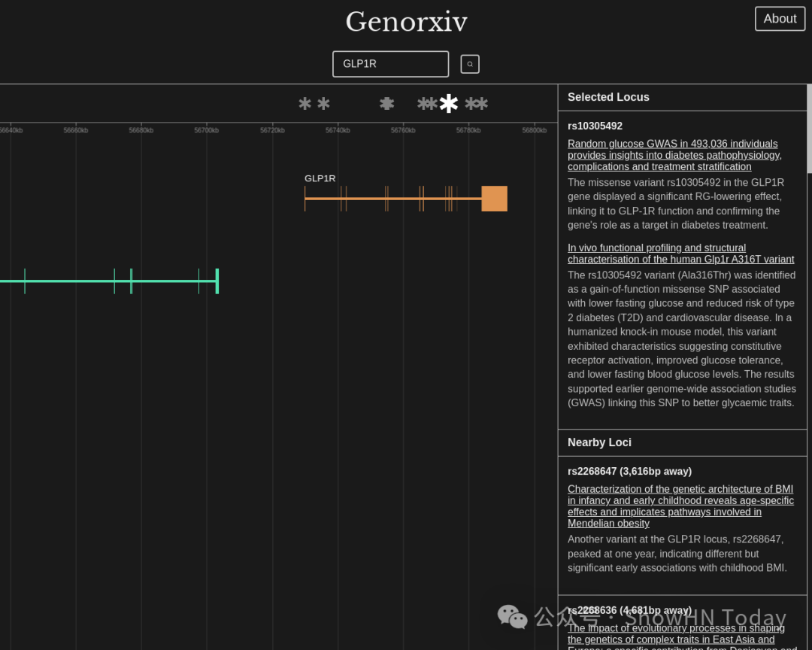
Task: Select the second grey asterisk locus marker
Action: [x=323, y=104]
